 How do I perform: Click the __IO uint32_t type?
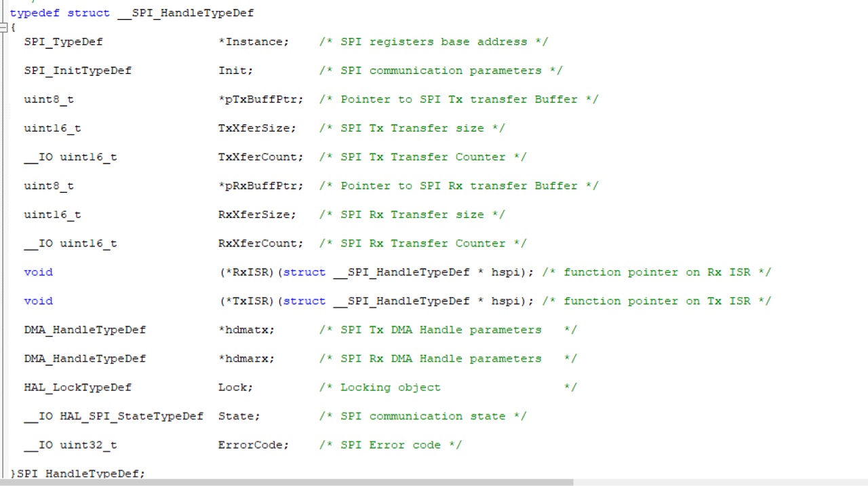tap(70, 445)
